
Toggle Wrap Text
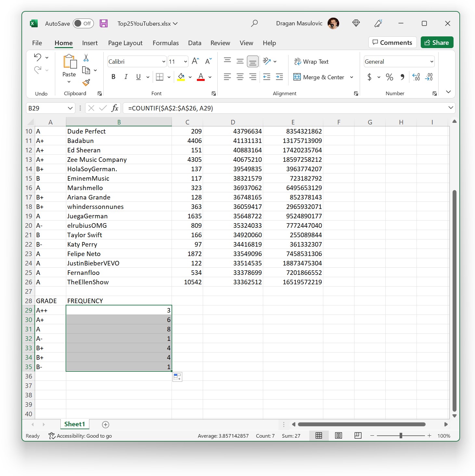pos(311,61)
